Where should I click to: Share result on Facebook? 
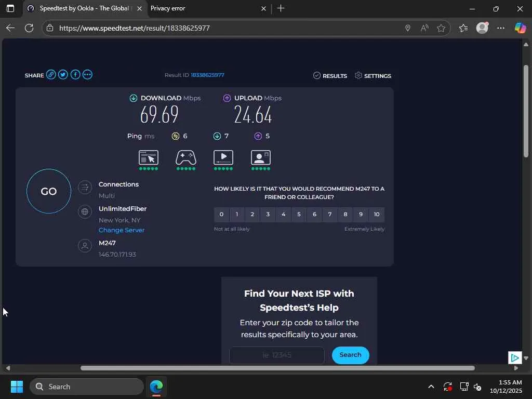tap(75, 75)
